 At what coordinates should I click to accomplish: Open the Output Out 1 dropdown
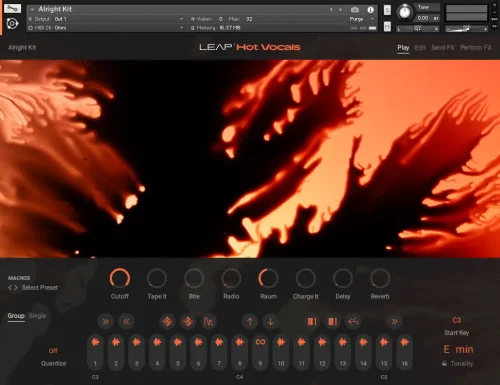(x=106, y=19)
